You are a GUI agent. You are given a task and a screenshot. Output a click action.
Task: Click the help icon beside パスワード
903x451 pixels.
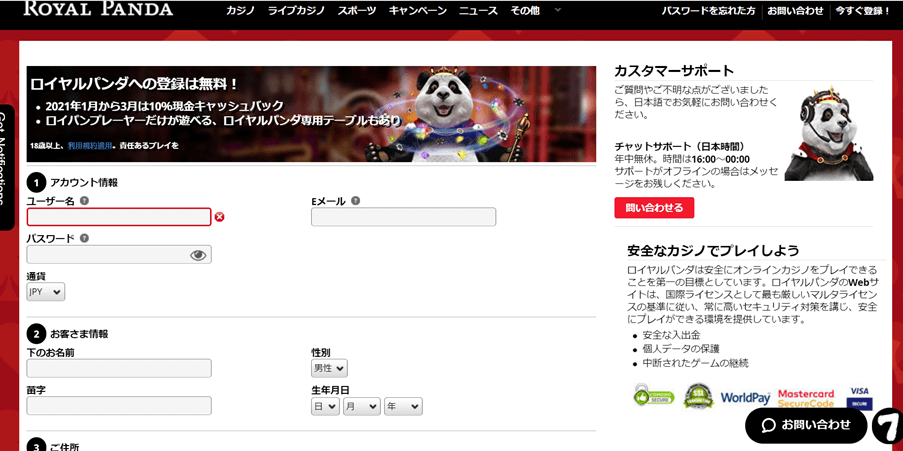pos(84,237)
